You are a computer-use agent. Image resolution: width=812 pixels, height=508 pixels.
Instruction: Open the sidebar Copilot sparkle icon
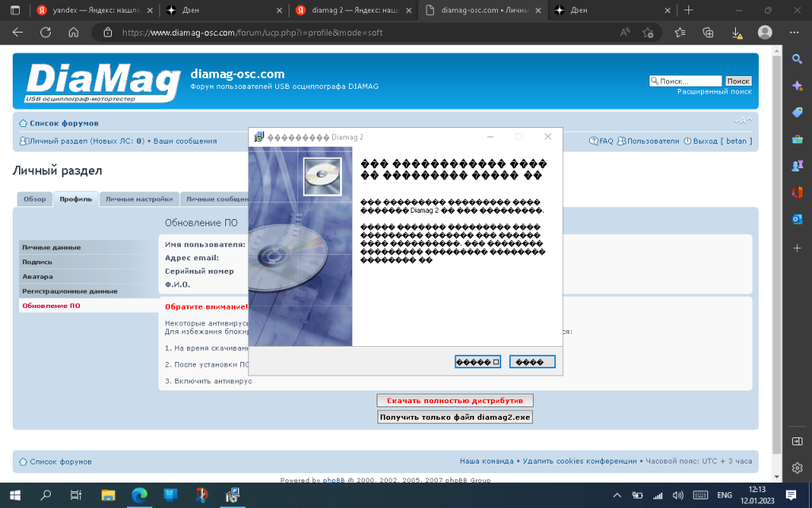pyautogui.click(x=798, y=86)
